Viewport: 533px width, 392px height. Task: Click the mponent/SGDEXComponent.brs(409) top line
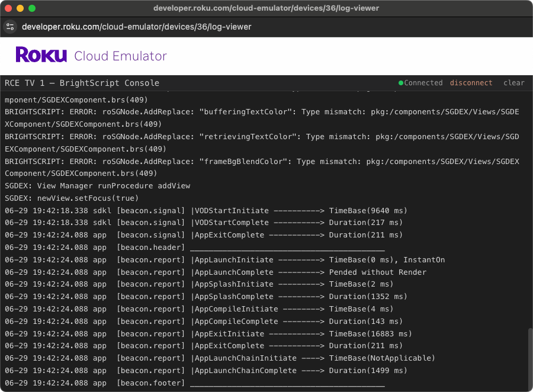76,100
